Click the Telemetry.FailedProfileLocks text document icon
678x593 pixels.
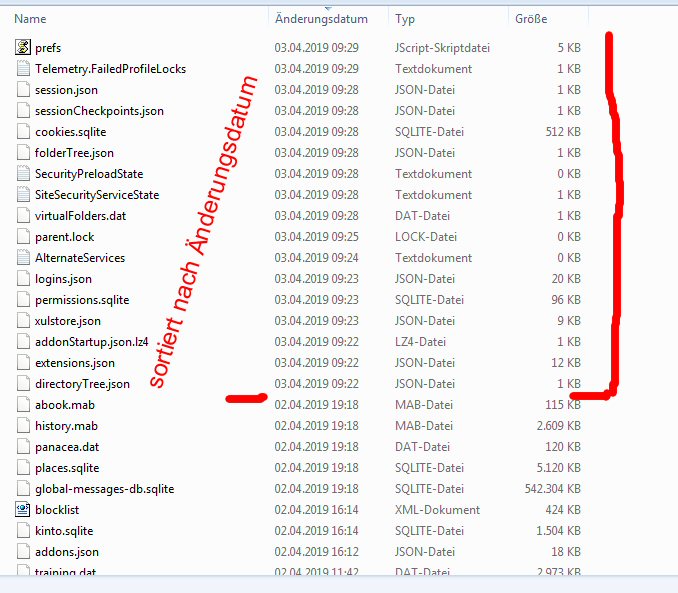pos(23,68)
